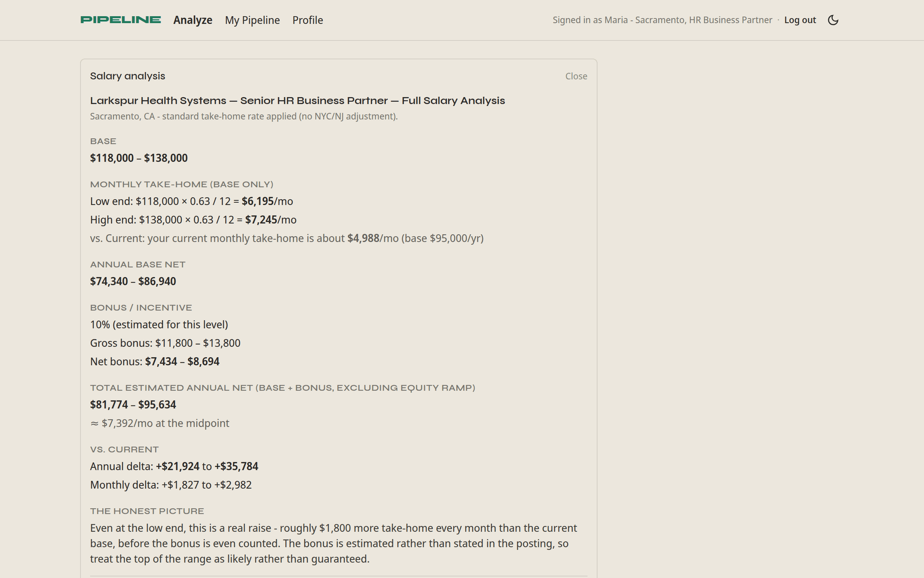
Task: Click annual base net $74,340 – $86,940
Action: click(133, 281)
